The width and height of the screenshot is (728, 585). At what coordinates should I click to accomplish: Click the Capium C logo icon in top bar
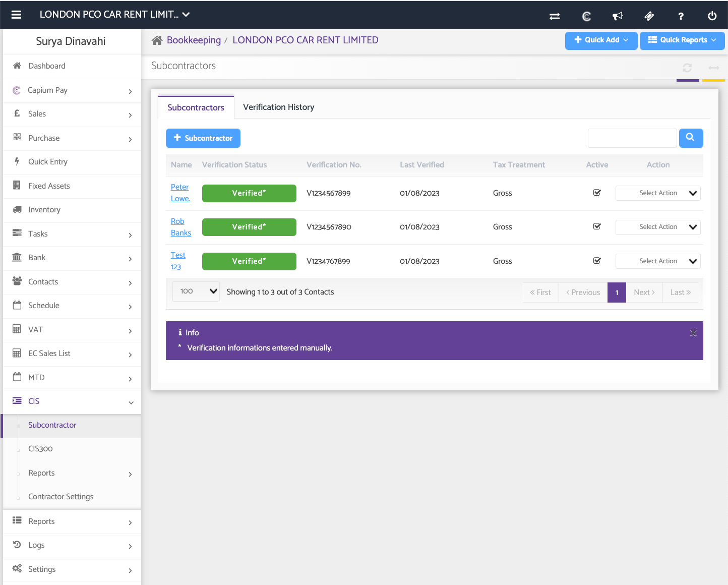click(x=586, y=16)
